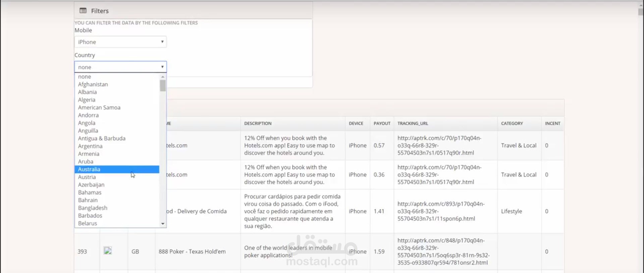The width and height of the screenshot is (644, 273).
Task: Click tracking URL in payout 1.41 row
Action: pos(441,211)
